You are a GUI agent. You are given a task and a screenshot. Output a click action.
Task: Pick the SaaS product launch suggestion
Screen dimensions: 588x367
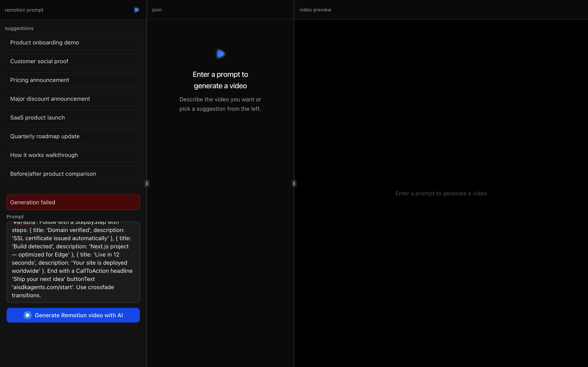tap(73, 117)
